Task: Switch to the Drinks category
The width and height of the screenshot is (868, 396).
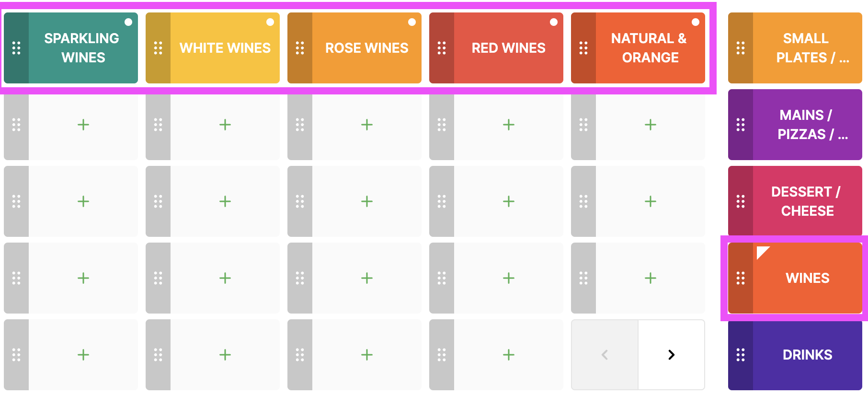Action: click(807, 355)
